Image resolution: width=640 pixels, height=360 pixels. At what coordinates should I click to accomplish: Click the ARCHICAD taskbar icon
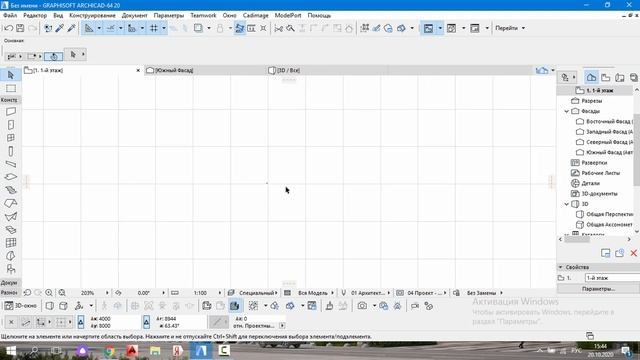click(201, 351)
